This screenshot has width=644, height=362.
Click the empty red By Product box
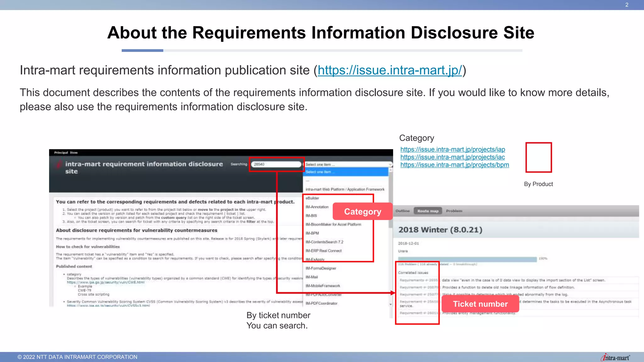538,157
